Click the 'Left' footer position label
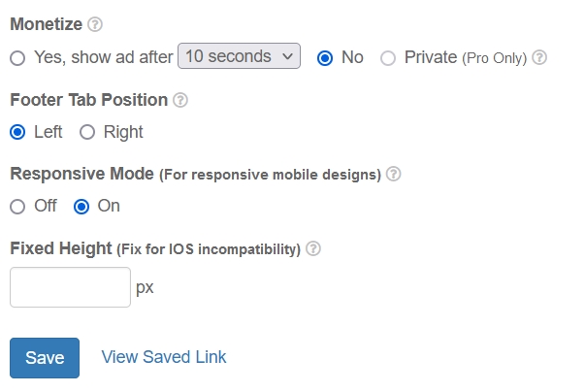This screenshot has height=392, width=585. coord(48,132)
